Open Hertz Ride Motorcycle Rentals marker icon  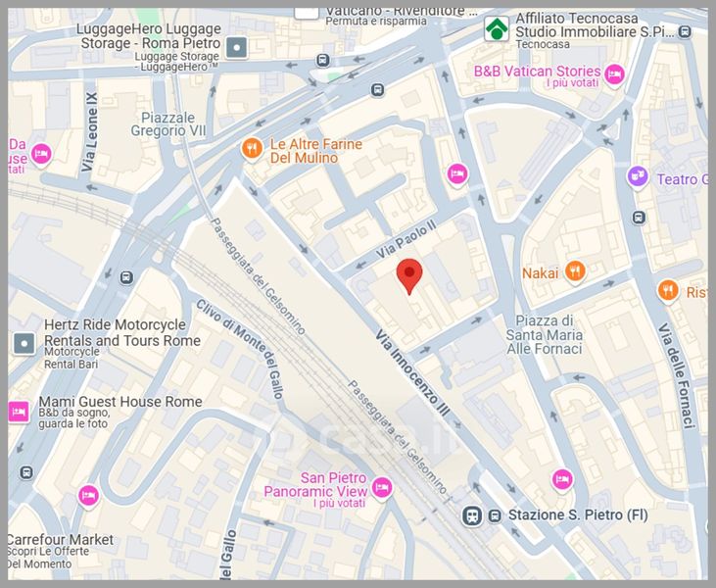coord(24,343)
